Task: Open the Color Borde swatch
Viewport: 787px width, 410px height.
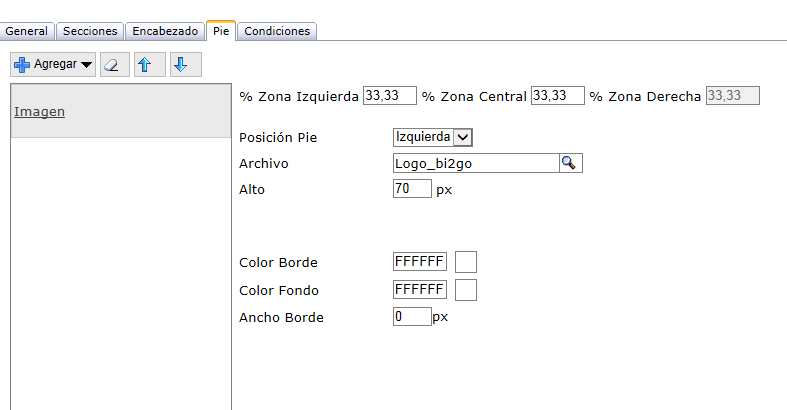Action: [x=466, y=262]
